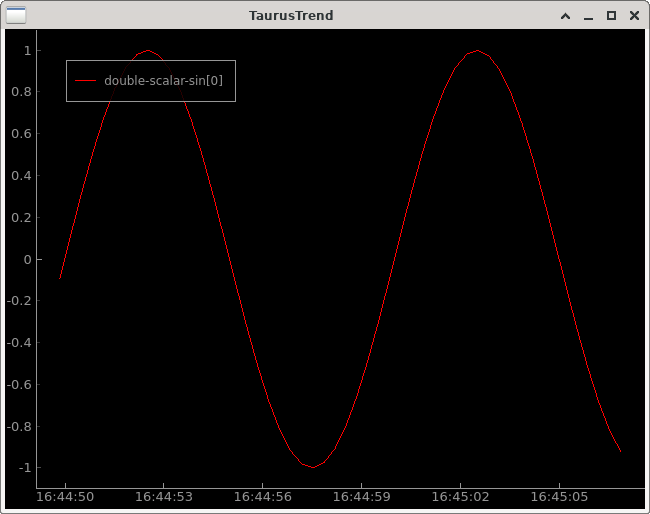Click the TaurusTrend title bar text
The image size is (650, 514).
point(291,16)
